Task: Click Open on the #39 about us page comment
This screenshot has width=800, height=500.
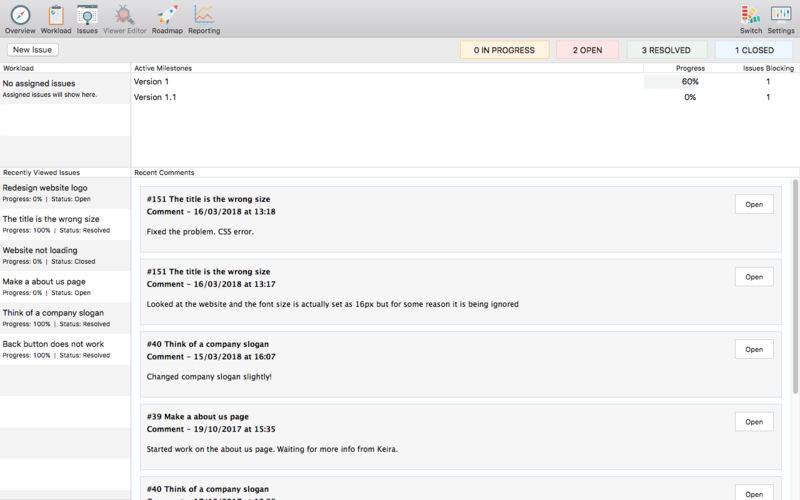Action: [754, 421]
